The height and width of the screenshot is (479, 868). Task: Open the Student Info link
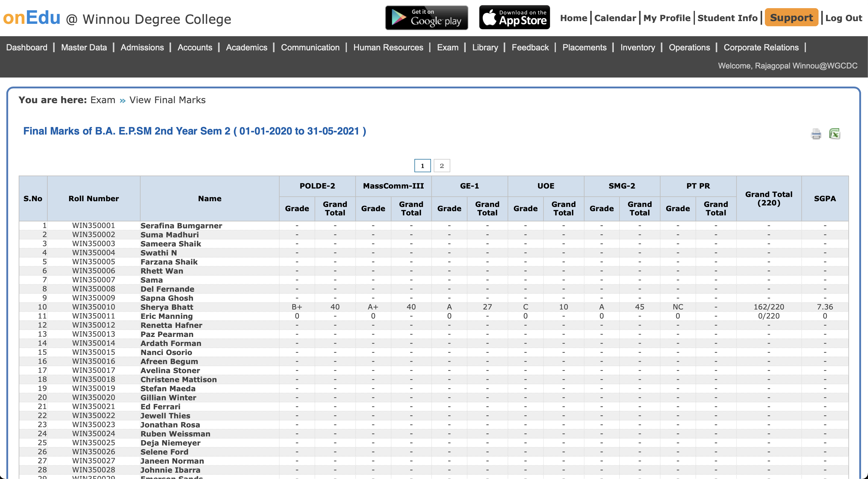click(x=727, y=18)
